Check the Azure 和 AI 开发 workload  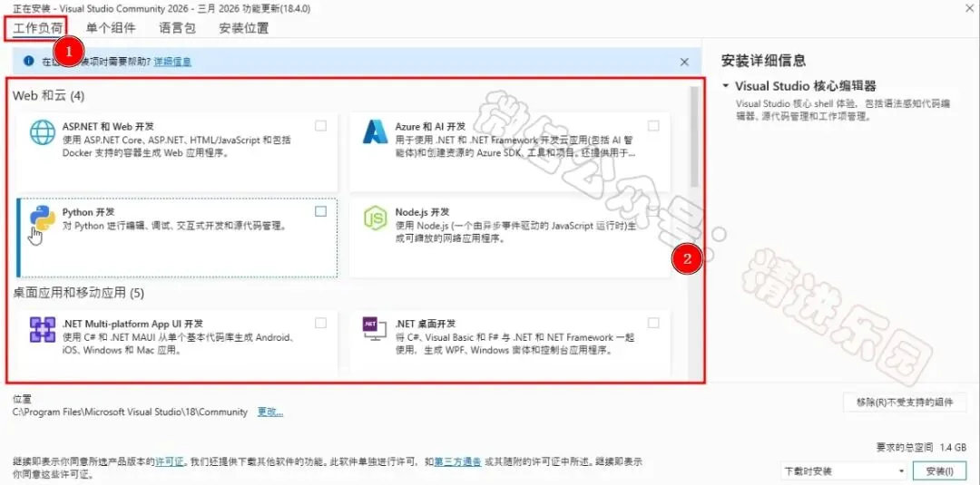click(x=653, y=125)
